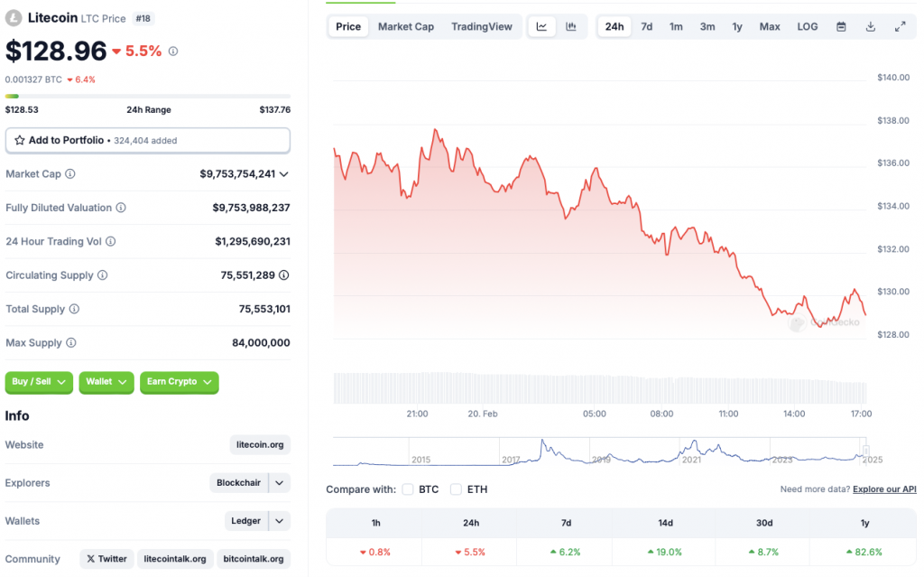Click the star icon in Add to Portfolio
The image size is (924, 577).
20,141
